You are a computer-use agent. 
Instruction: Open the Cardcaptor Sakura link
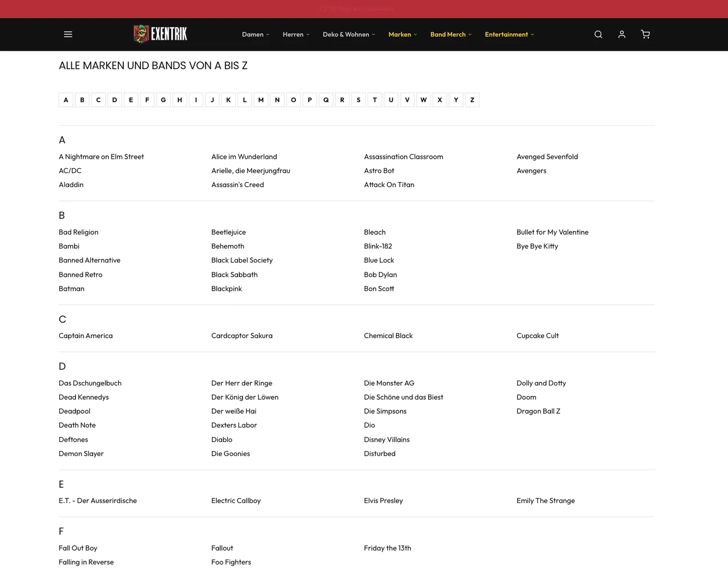[242, 335]
